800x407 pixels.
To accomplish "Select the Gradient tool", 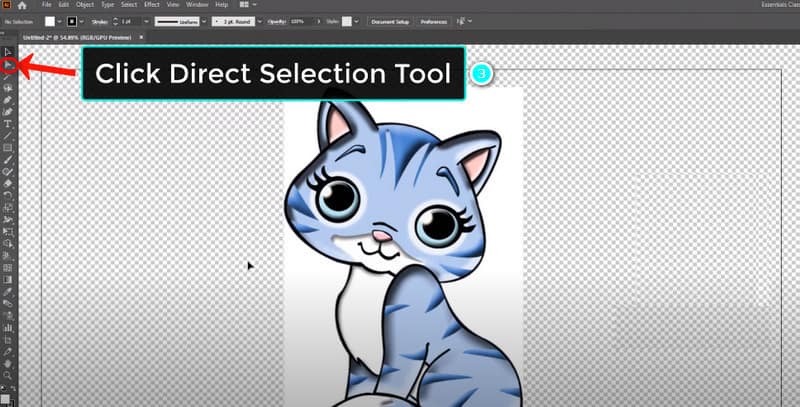I will (8, 279).
